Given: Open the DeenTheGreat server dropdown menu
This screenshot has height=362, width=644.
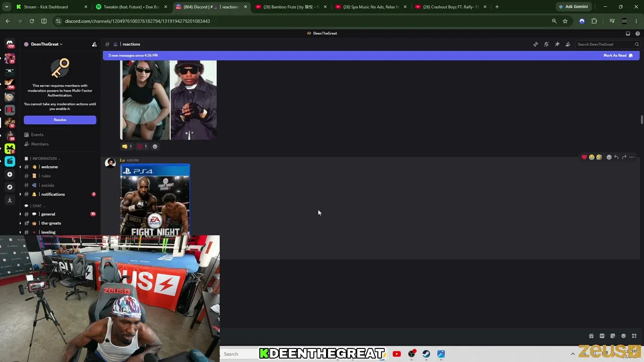Looking at the screenshot, I should [x=46, y=44].
